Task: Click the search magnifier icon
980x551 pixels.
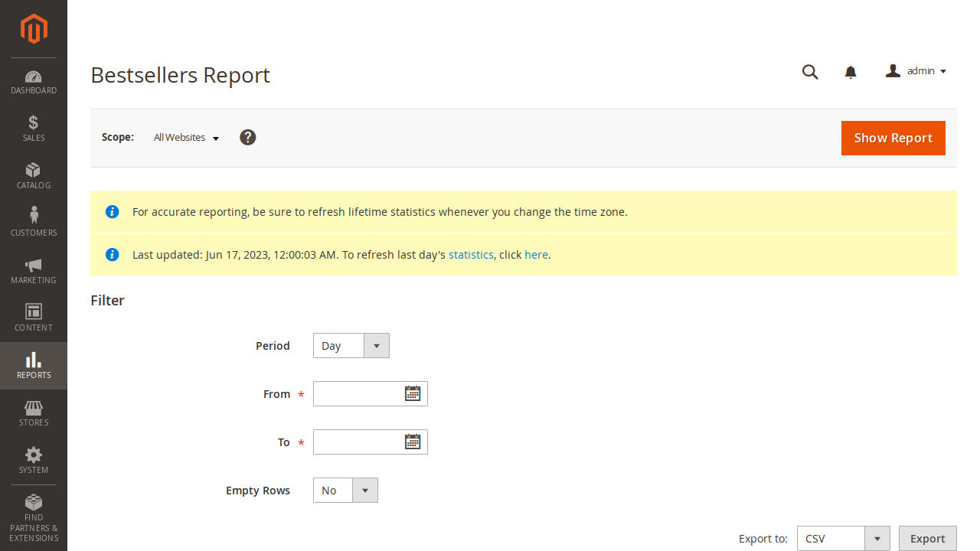Action: [x=810, y=72]
